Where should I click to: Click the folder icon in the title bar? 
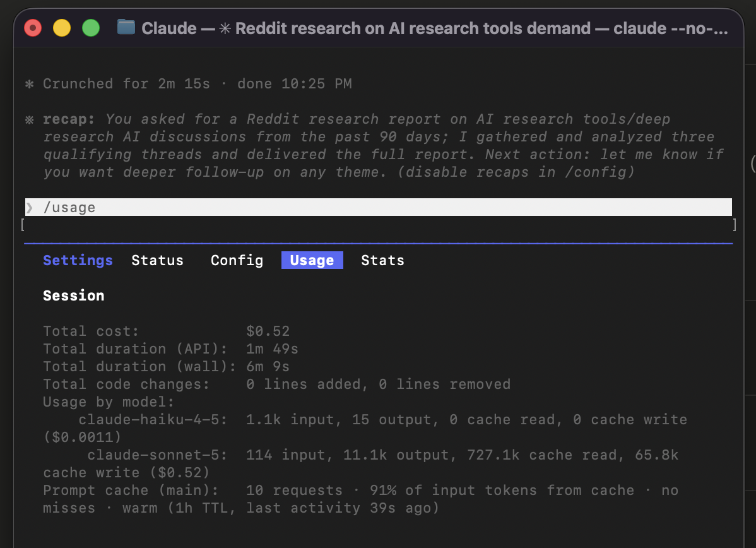(126, 28)
